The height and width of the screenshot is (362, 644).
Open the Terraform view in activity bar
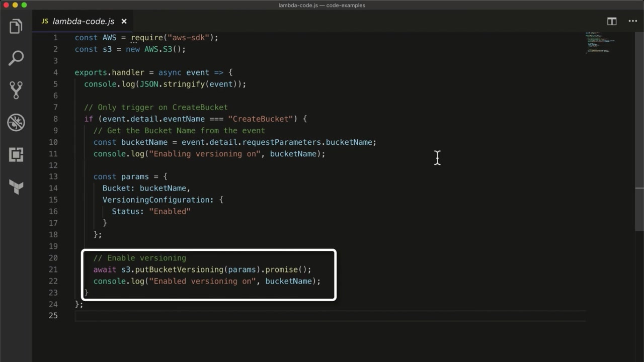(16, 187)
